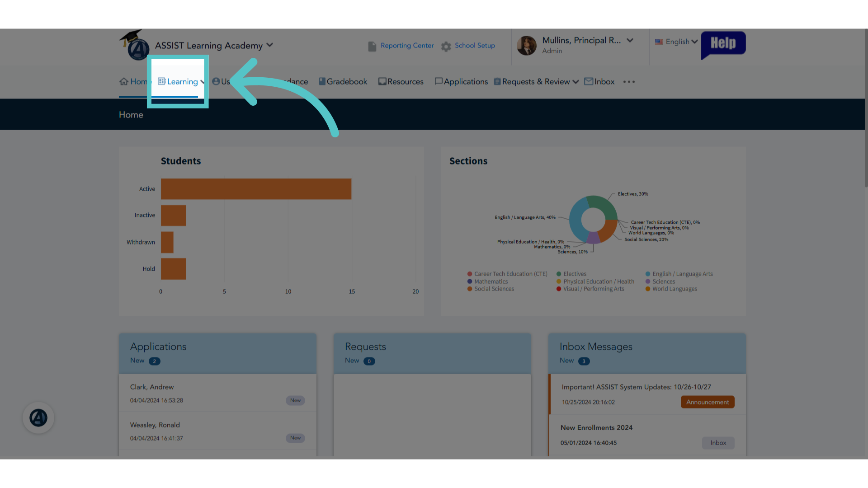Viewport: 868px width, 488px height.
Task: Open the Learning menu
Action: point(181,82)
